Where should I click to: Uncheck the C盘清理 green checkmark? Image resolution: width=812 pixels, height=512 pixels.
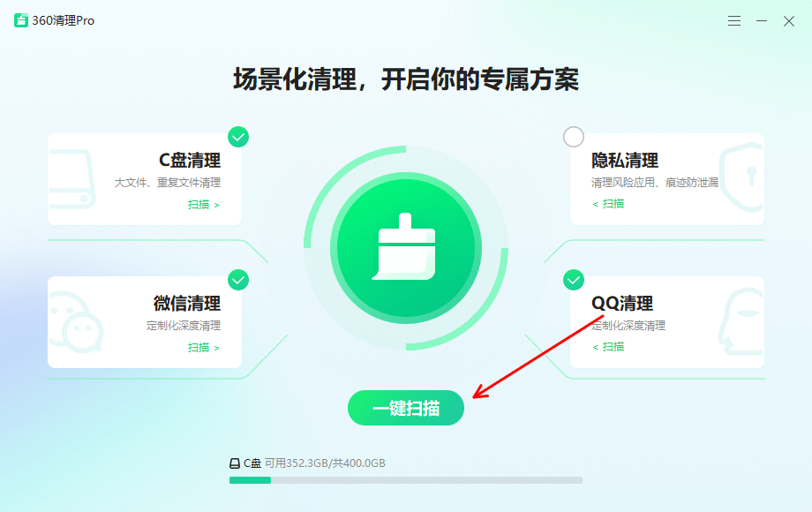coord(238,137)
